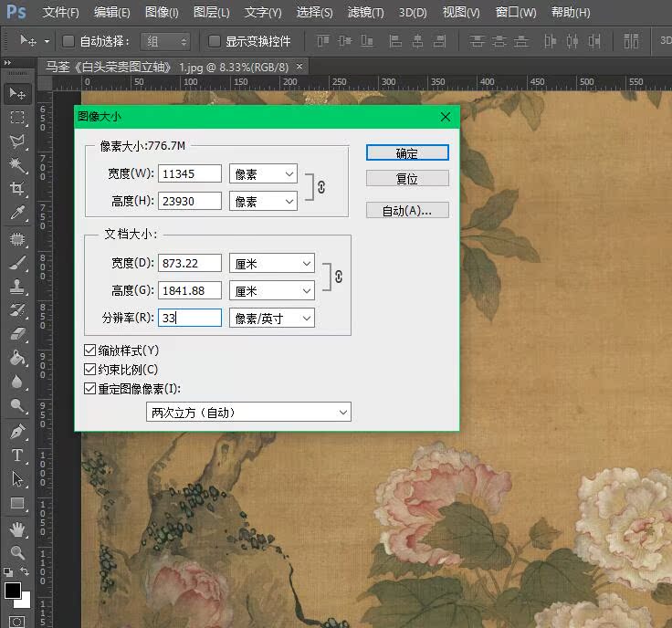Open the 滤镜(T) menu
672x628 pixels.
[x=366, y=13]
